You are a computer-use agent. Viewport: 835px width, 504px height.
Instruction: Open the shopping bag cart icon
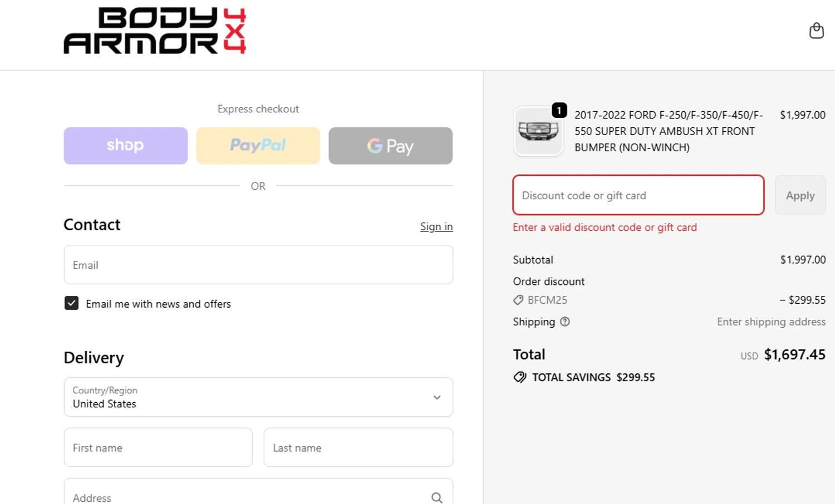pos(816,31)
